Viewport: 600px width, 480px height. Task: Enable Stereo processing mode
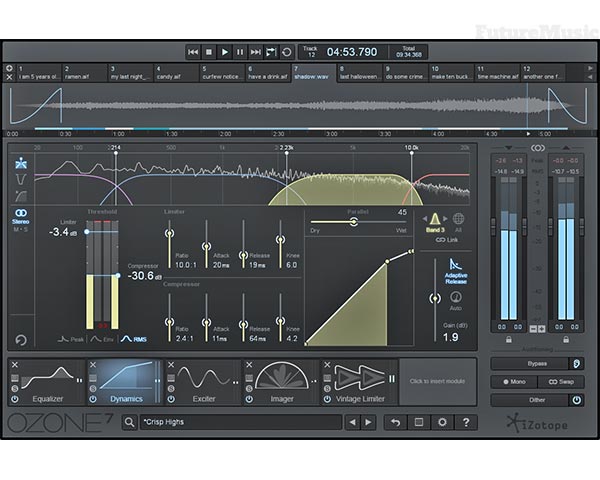21,216
